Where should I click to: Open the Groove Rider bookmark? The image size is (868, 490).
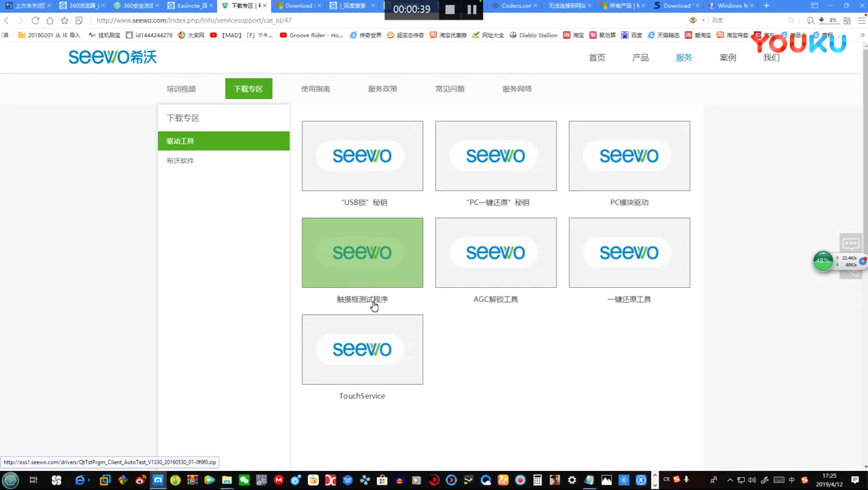click(311, 35)
